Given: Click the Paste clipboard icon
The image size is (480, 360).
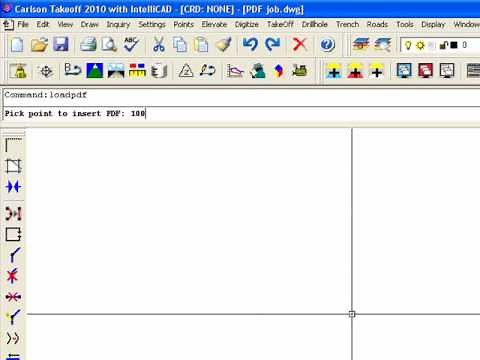Looking at the screenshot, I should (x=201, y=45).
